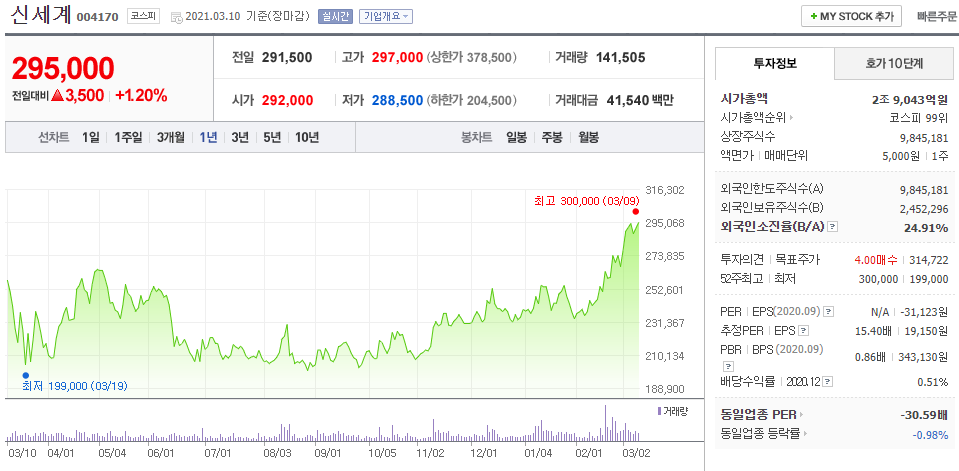The height and width of the screenshot is (471, 959).
Task: Switch to the 호가10단계 tab
Action: 894,63
